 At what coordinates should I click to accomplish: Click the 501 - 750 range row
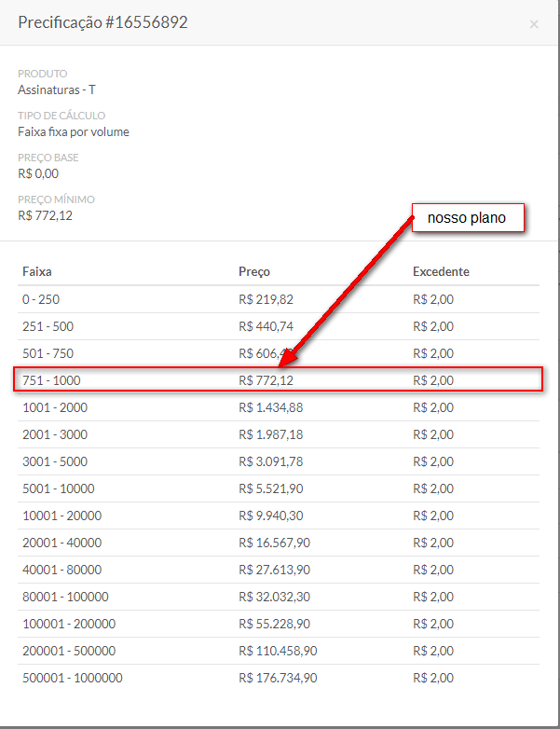click(48, 354)
